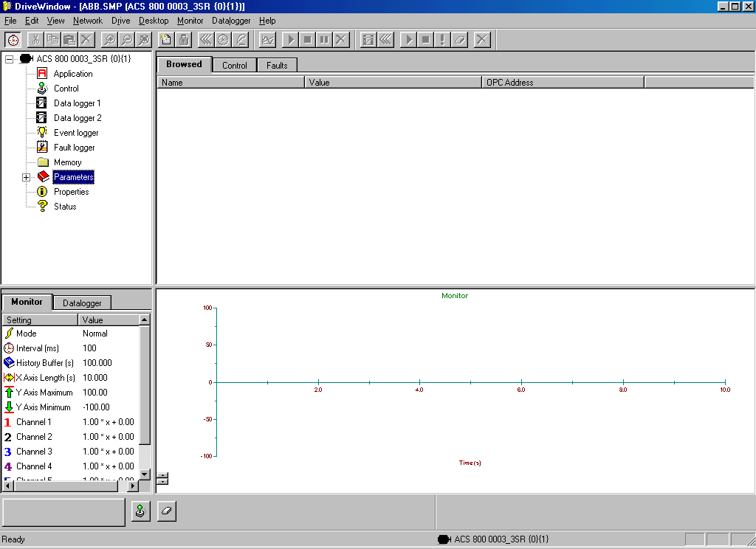Collapse the ACS 800 0003_3SR drive node

[9, 59]
